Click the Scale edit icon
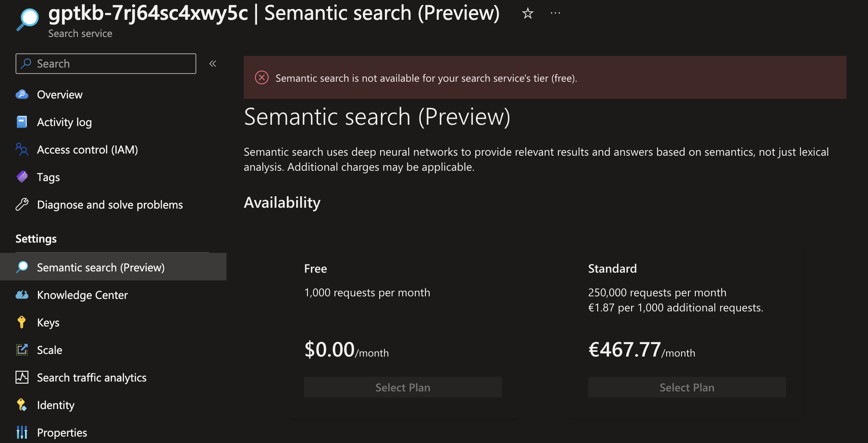868x443 pixels. point(22,350)
